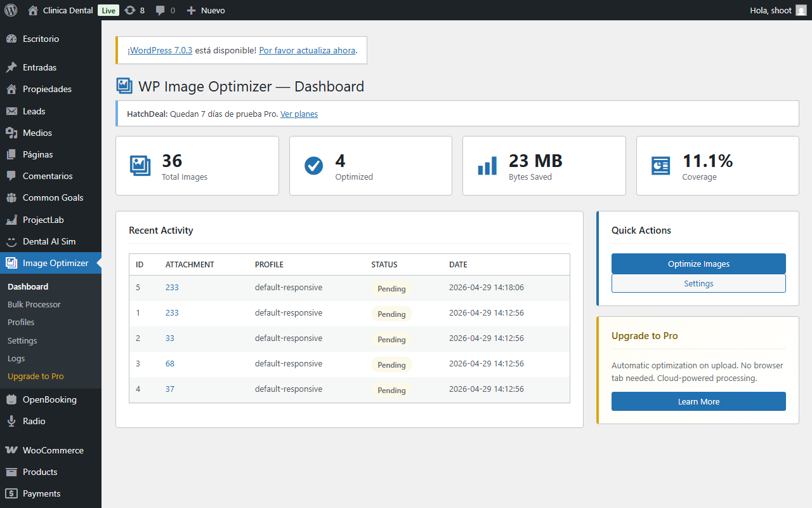Open the Ver planes link
812x508 pixels.
[x=299, y=114]
